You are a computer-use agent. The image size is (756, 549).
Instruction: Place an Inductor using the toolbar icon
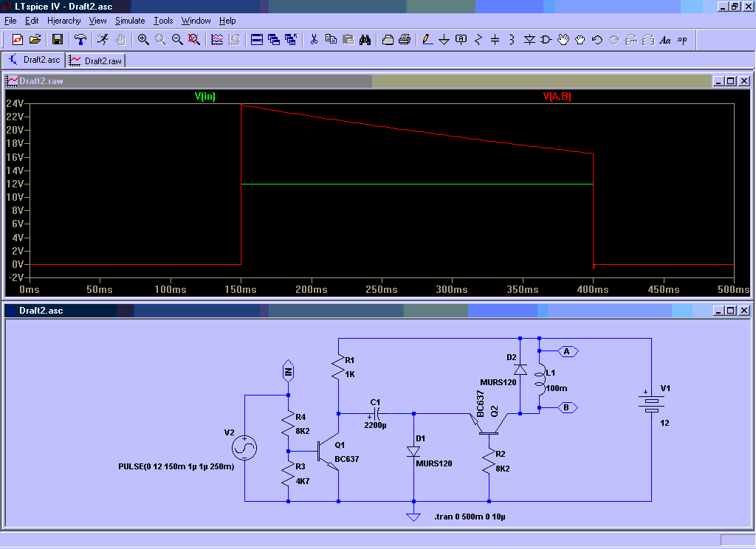click(x=512, y=40)
